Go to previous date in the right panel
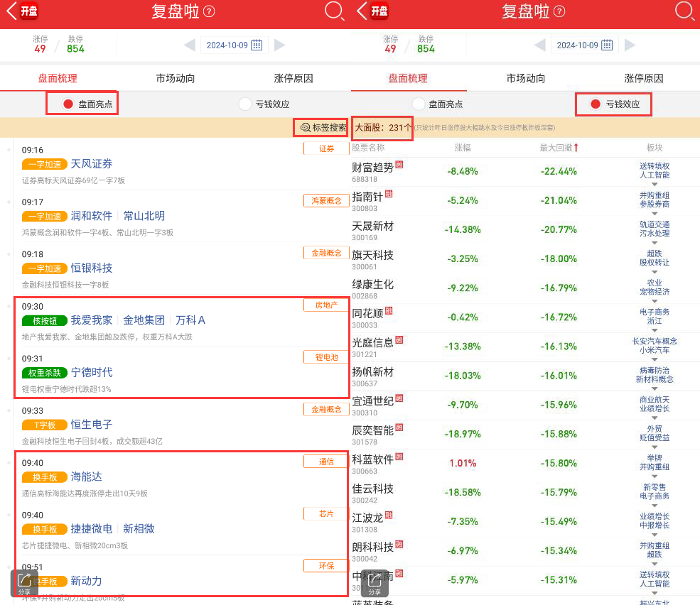This screenshot has height=605, width=700. pyautogui.click(x=540, y=45)
